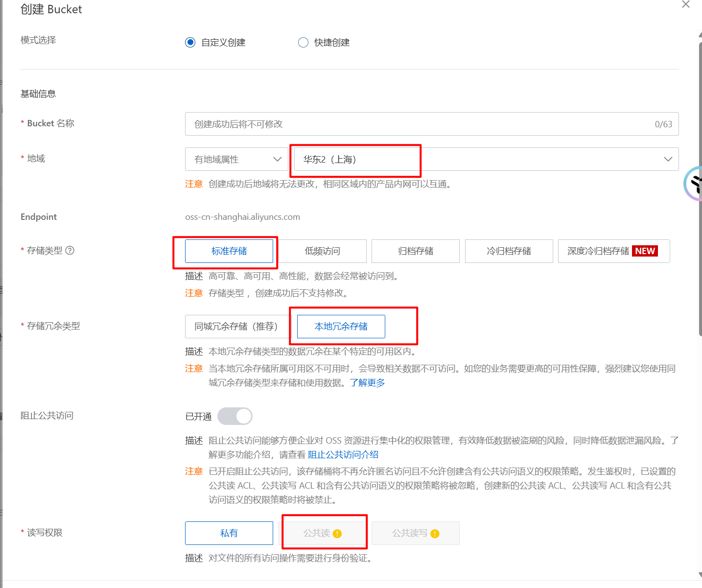Pick 深度冷归档存储 NEW option
Screen dimensions: 702x588
[613, 251]
